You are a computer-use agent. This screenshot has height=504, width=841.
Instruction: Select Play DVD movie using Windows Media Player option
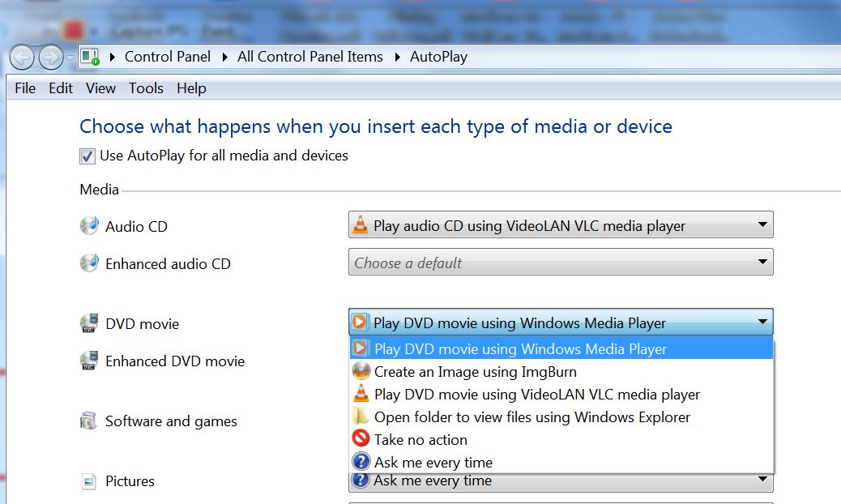click(561, 348)
